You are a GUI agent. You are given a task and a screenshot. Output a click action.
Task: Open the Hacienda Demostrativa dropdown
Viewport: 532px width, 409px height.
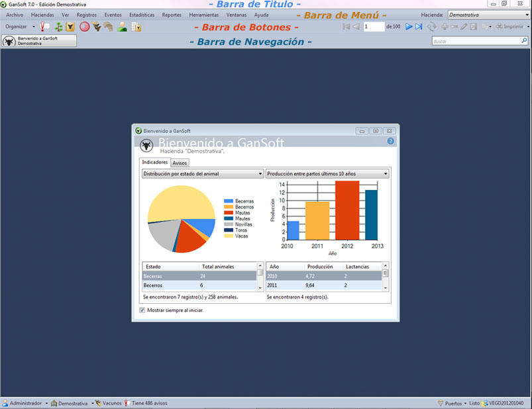(488, 15)
